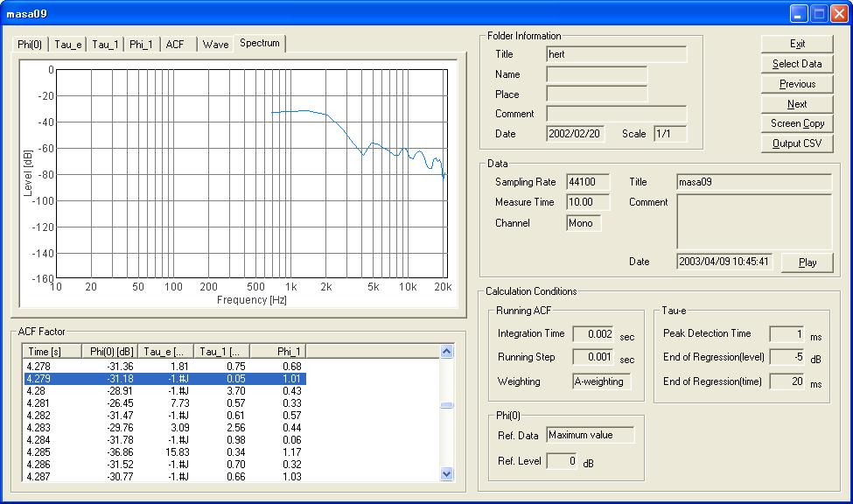This screenshot has width=853, height=504.
Task: Click the Integration Time field 0.002
Action: [593, 334]
